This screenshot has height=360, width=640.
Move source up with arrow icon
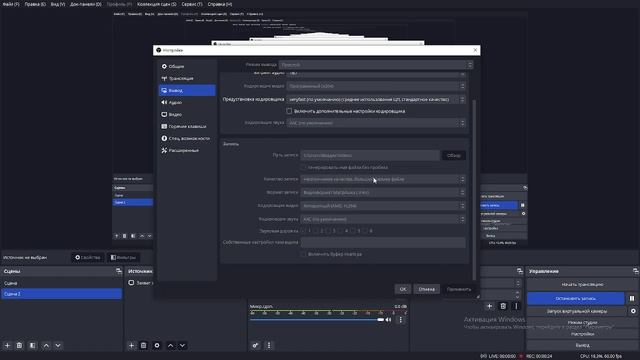pos(170,345)
